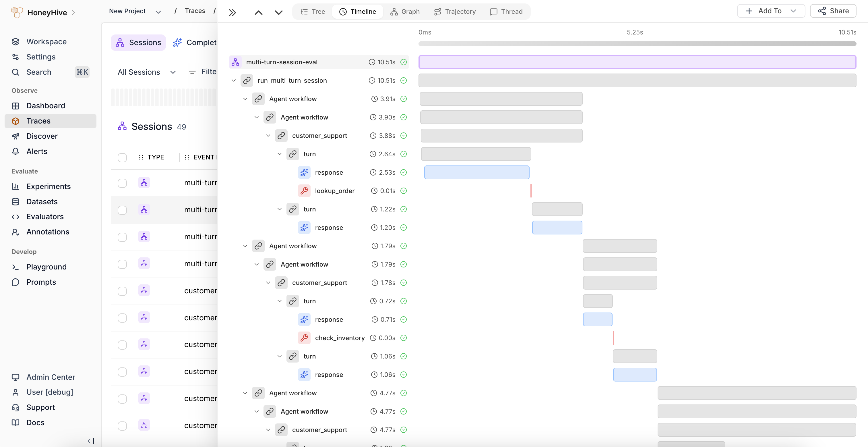The height and width of the screenshot is (447, 868).
Task: Collapse the 3.91s Agent workflow node
Action: click(x=245, y=99)
